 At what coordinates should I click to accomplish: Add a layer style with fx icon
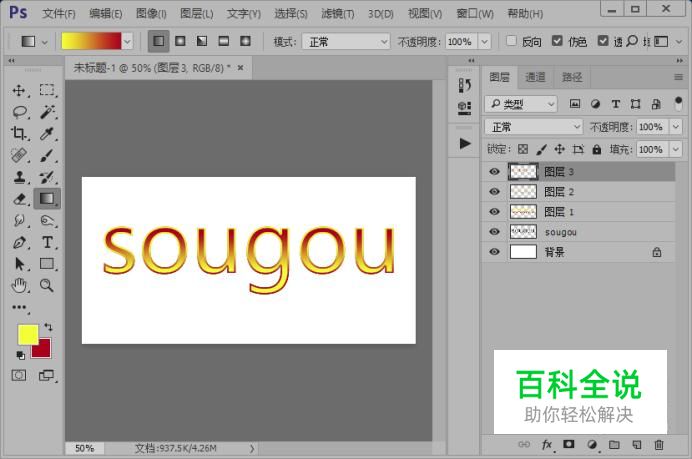tap(547, 445)
